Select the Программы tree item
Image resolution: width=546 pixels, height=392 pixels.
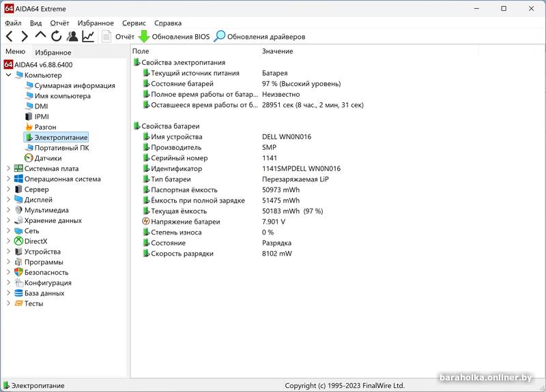click(x=44, y=262)
